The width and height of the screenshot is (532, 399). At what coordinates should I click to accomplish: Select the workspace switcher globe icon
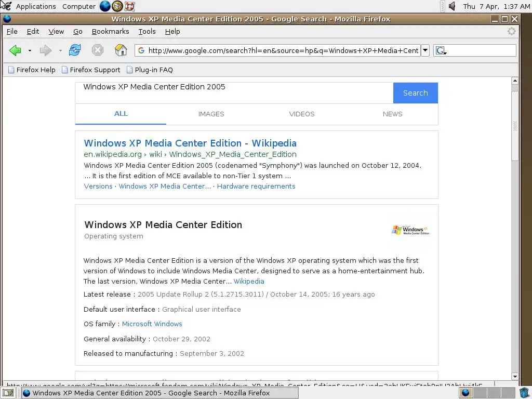coord(466,393)
